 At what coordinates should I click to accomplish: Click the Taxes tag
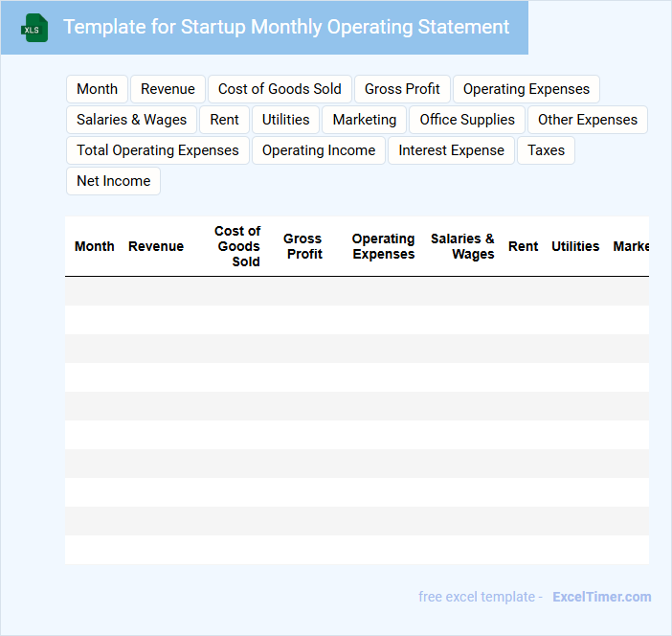[x=546, y=150]
